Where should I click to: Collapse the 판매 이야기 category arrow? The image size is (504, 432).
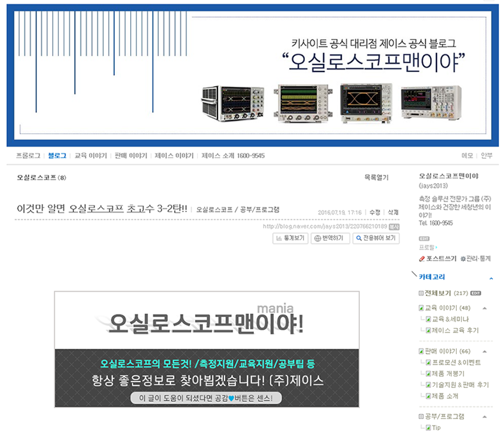pyautogui.click(x=485, y=352)
